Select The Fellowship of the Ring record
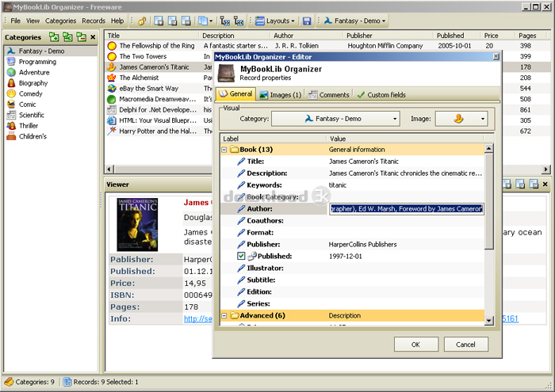Viewport: 555px width, 392px height. click(157, 46)
